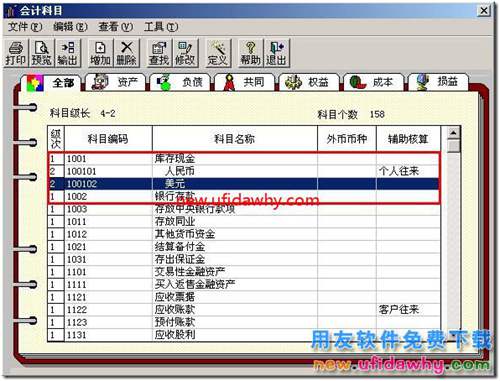Click the 外币币种 column header

click(347, 139)
